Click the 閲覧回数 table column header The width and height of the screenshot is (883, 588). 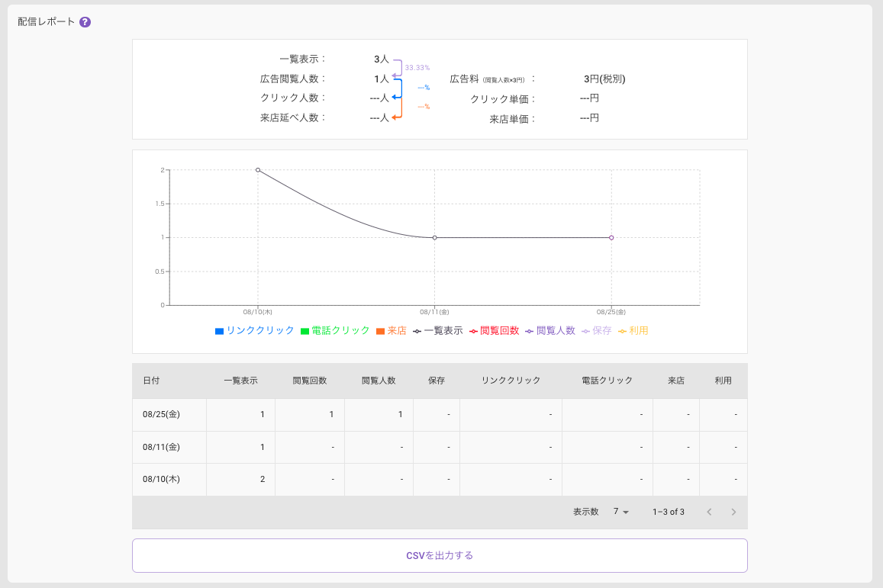point(310,381)
